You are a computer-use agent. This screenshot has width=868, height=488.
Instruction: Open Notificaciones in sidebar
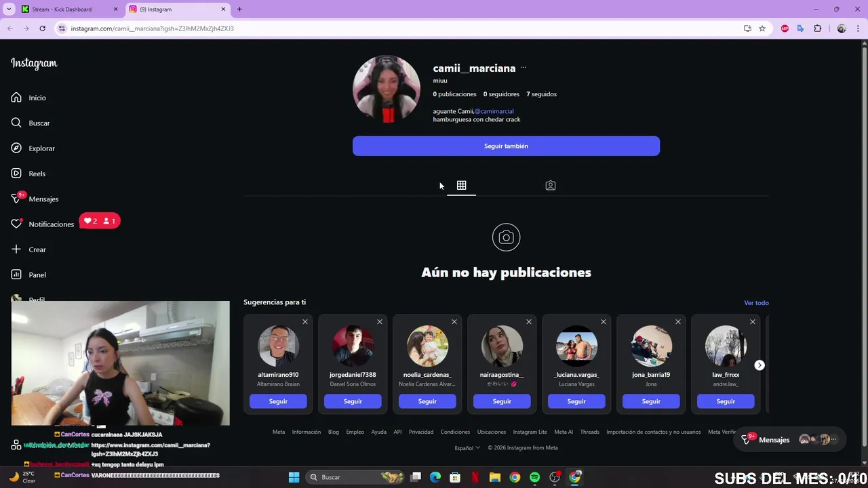point(42,224)
